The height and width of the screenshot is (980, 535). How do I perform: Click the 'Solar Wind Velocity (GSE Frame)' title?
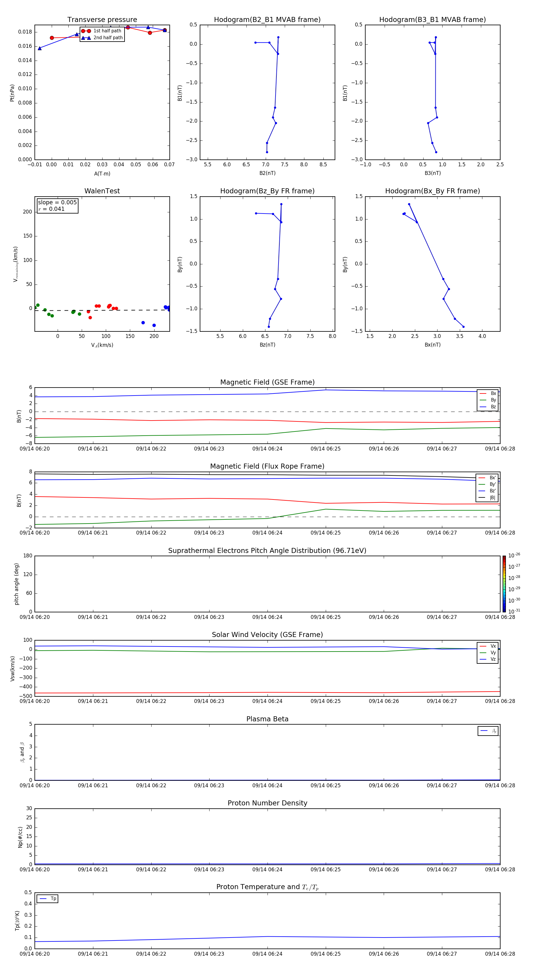coord(267,635)
